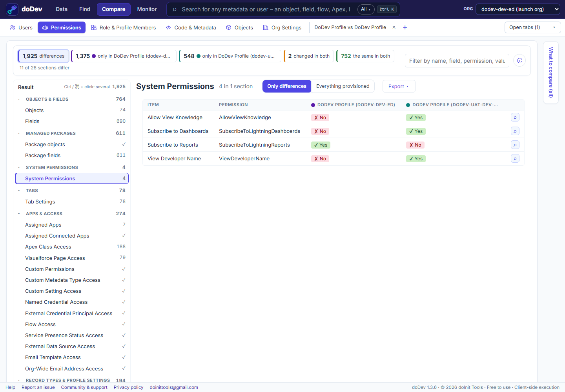Viewport: 565px width, 392px height.
Task: Open the Report an issue link
Action: point(38,387)
